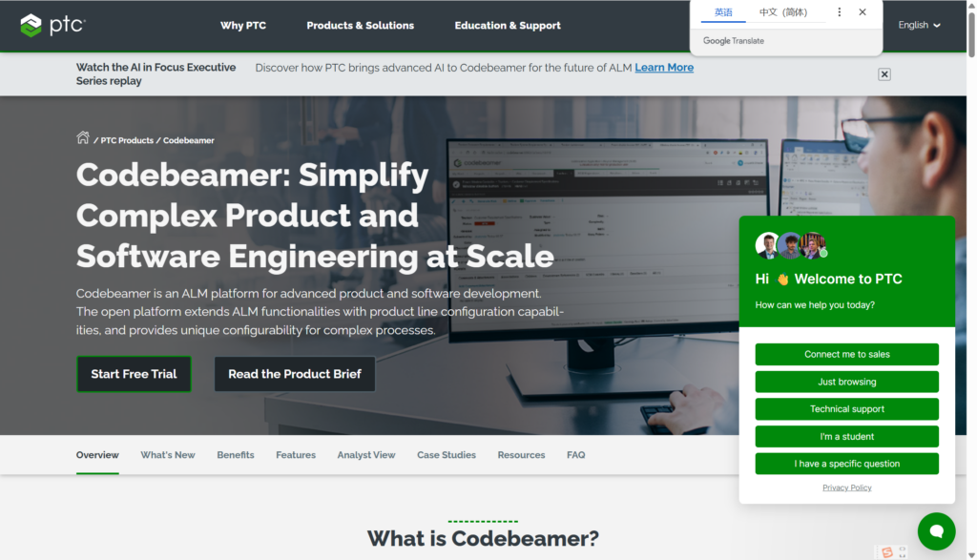
Task: Click the home icon in breadcrumb
Action: (83, 138)
